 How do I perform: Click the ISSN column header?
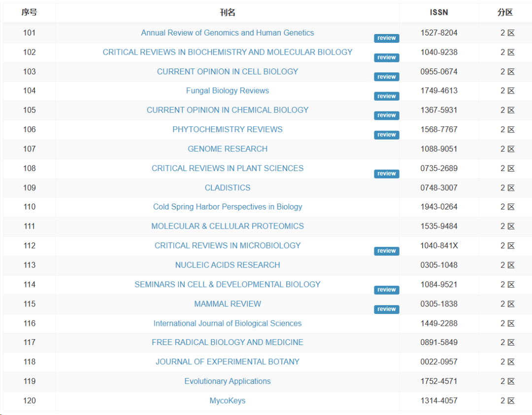[439, 12]
